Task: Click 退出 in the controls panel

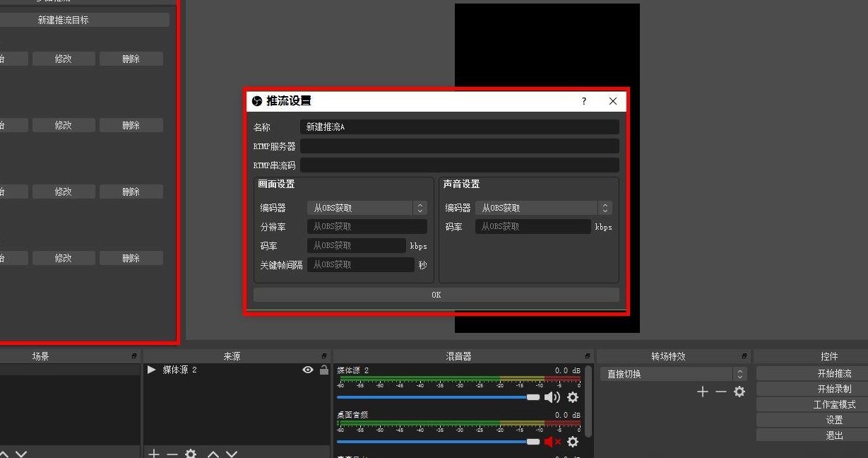Action: click(812, 435)
